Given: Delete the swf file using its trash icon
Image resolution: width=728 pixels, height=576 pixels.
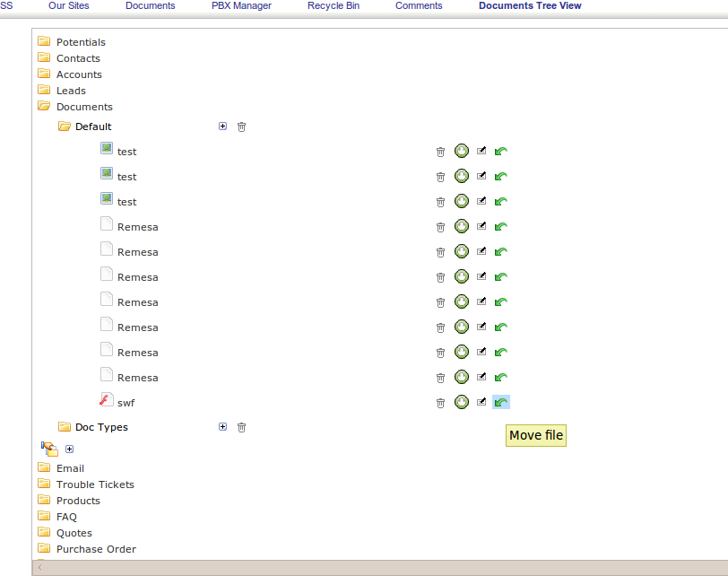Looking at the screenshot, I should point(440,403).
